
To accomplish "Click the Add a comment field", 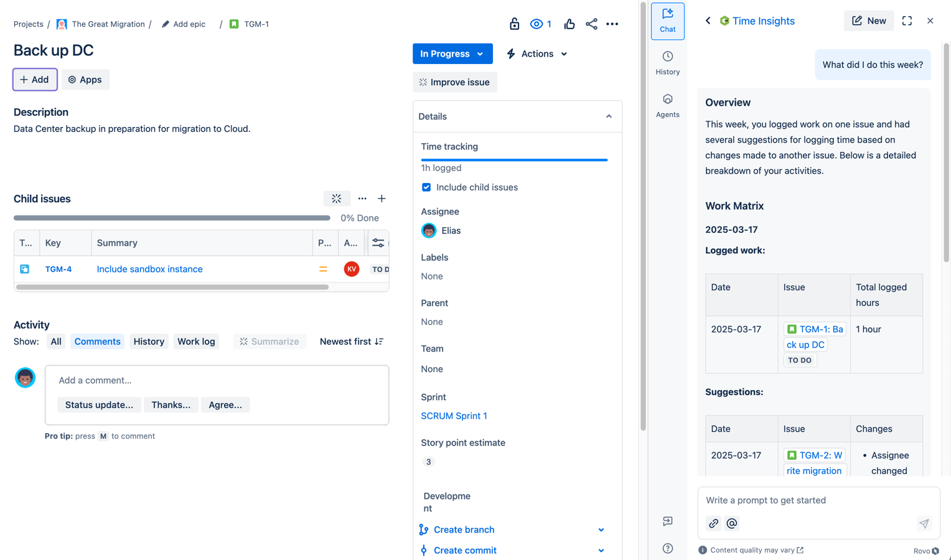I will (x=217, y=380).
